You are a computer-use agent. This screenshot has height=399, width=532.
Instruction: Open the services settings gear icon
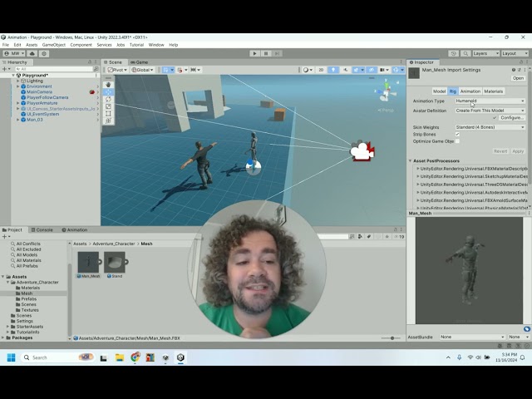point(44,53)
